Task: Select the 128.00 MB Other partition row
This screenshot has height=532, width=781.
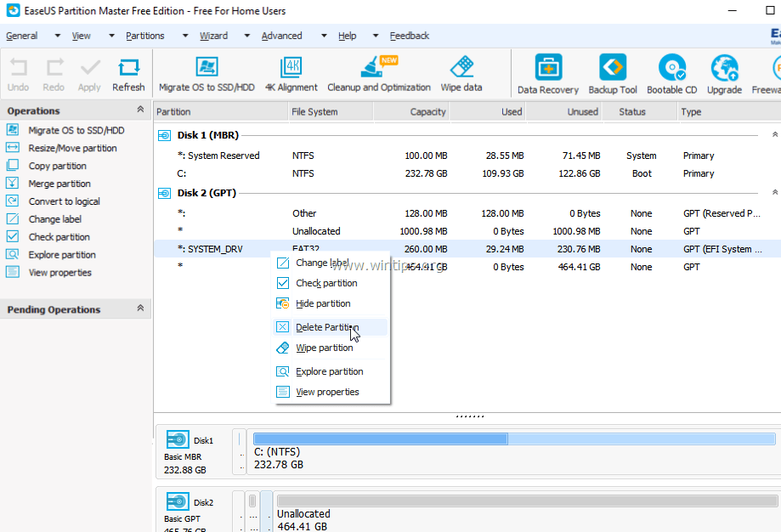Action: click(467, 213)
